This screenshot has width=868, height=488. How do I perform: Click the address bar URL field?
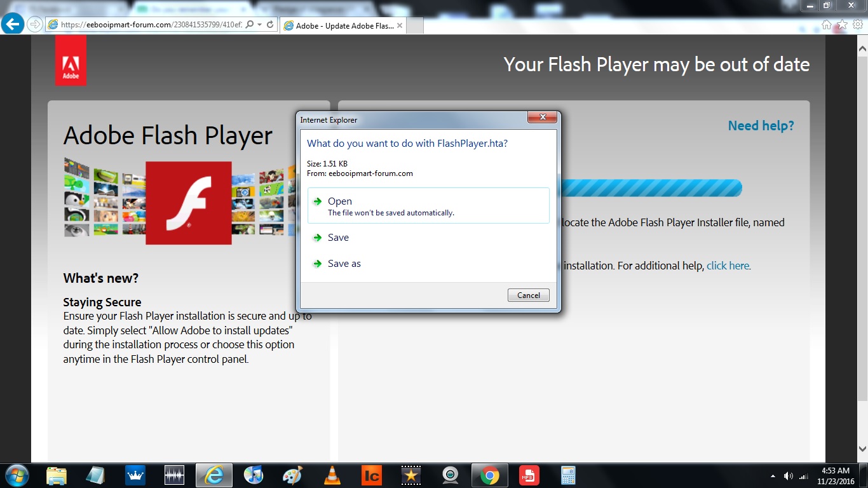[x=151, y=25]
